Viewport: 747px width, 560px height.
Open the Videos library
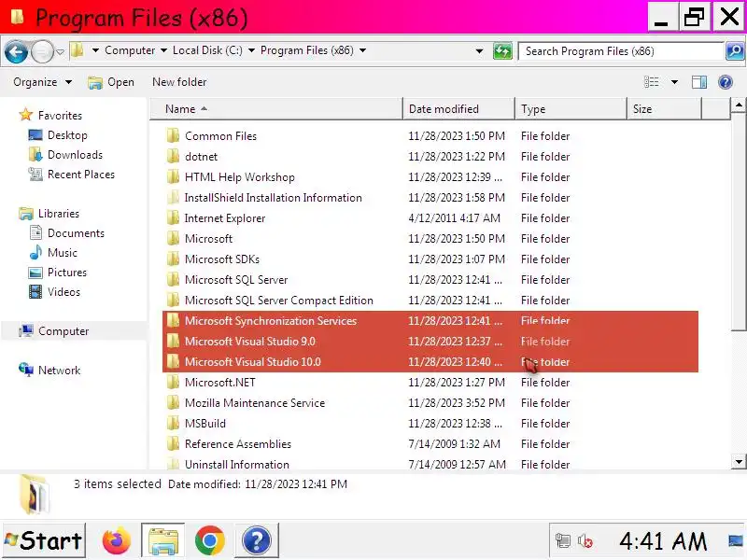coord(63,292)
